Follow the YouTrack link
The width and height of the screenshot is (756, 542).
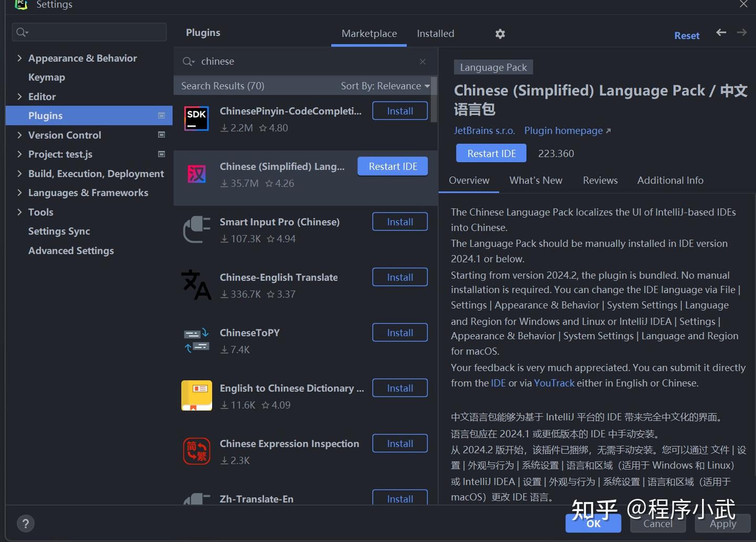click(554, 383)
